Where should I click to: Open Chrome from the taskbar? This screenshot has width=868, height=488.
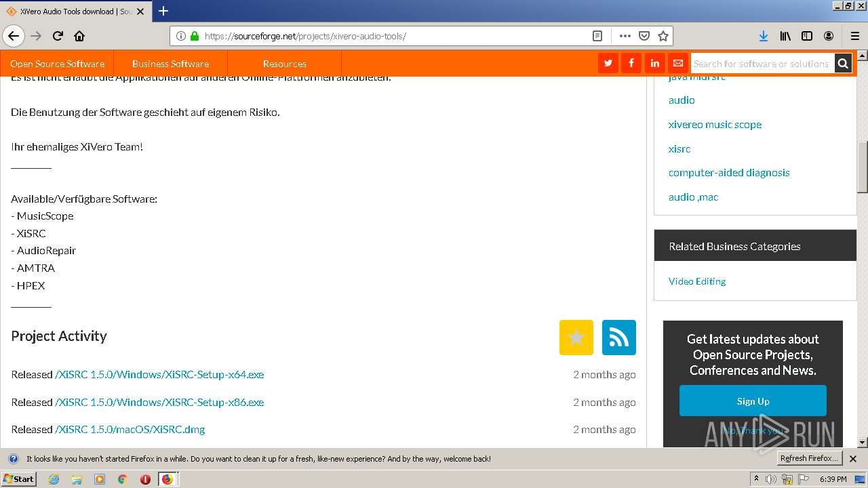(x=122, y=479)
